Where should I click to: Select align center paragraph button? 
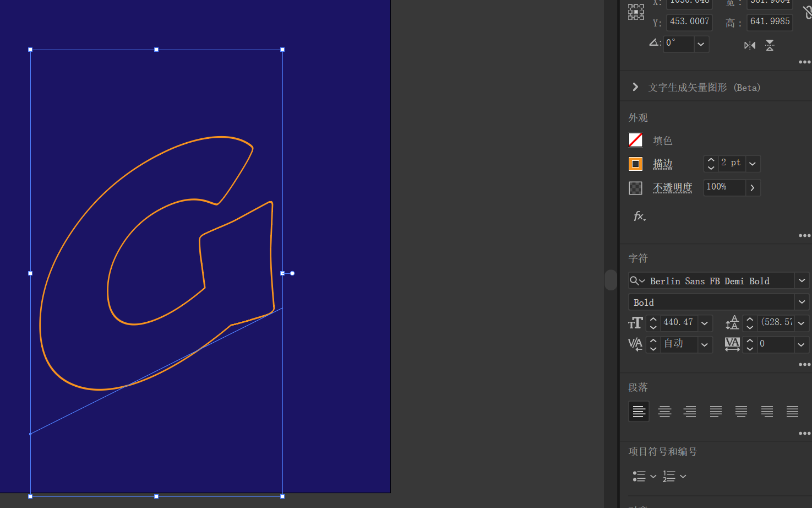click(664, 412)
